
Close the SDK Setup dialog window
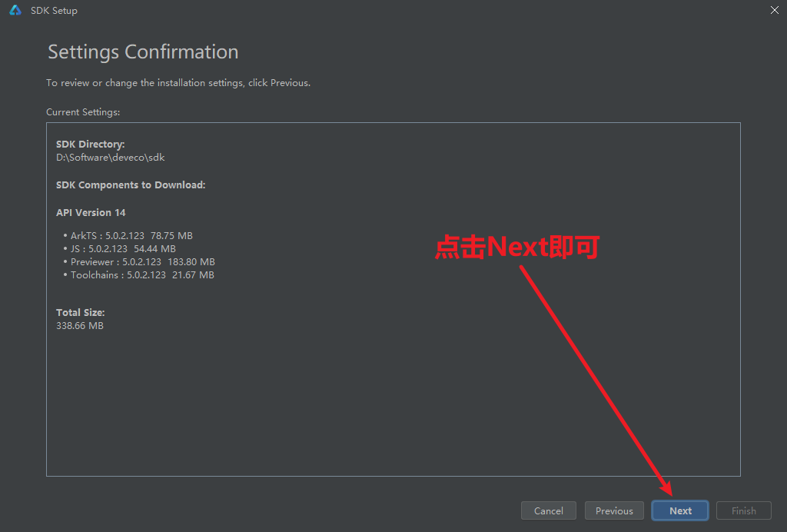click(x=775, y=10)
